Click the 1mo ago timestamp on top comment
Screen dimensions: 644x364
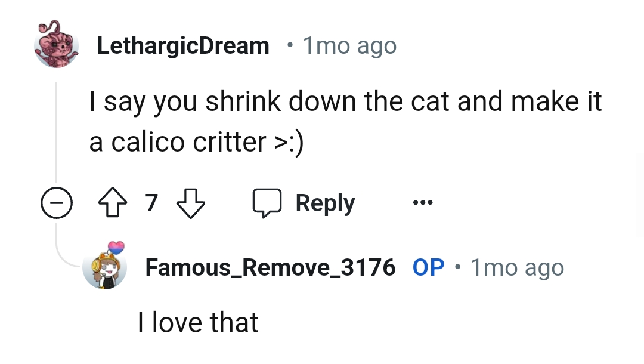click(x=349, y=45)
